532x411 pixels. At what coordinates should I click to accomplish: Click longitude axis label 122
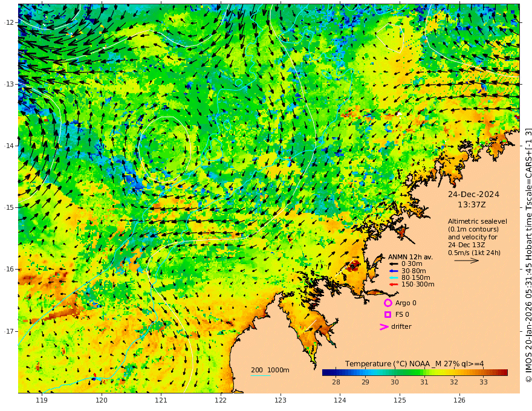coord(221,401)
